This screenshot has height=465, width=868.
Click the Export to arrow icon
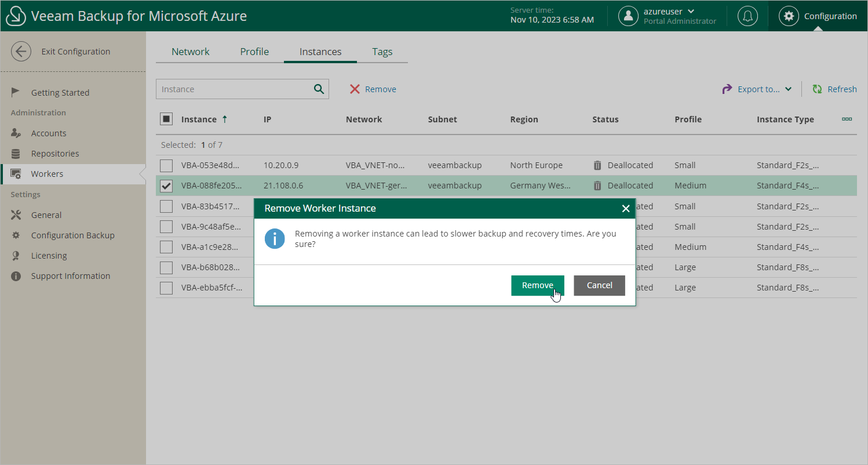[727, 89]
